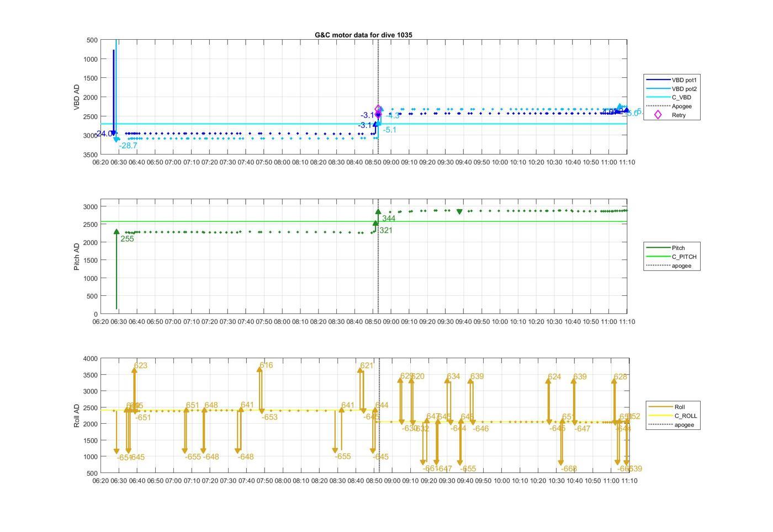The image size is (773, 532).
Task: Click the title 'G&C motor data for dive 1035'
Action: click(x=363, y=35)
